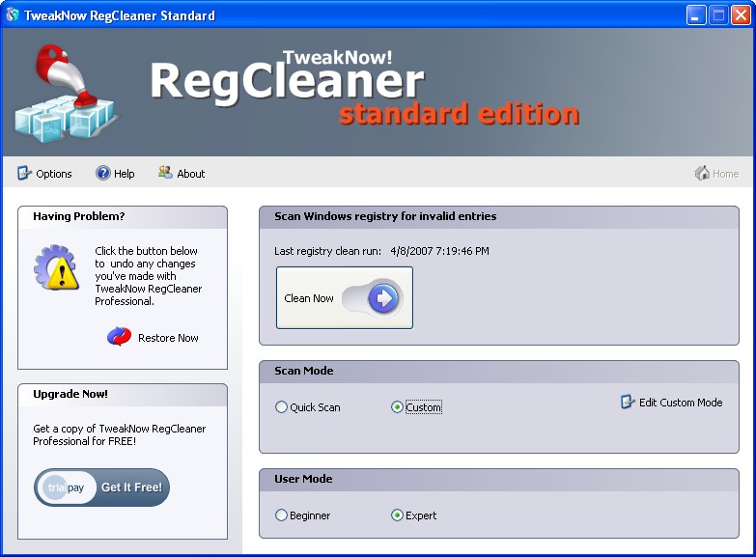756x557 pixels.
Task: Click the Restore Now text link
Action: tap(168, 338)
